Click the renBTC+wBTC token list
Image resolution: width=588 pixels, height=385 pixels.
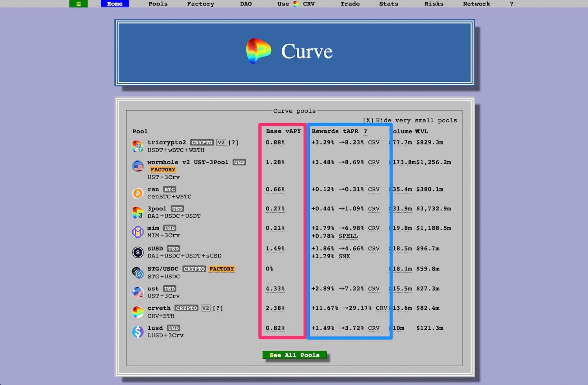tap(169, 197)
